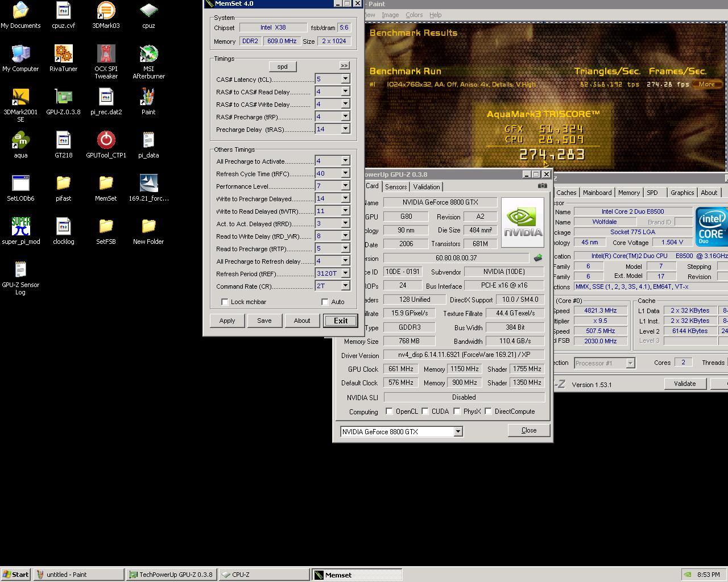This screenshot has width=728, height=582.
Task: Open GT218 file icon
Action: (x=63, y=145)
